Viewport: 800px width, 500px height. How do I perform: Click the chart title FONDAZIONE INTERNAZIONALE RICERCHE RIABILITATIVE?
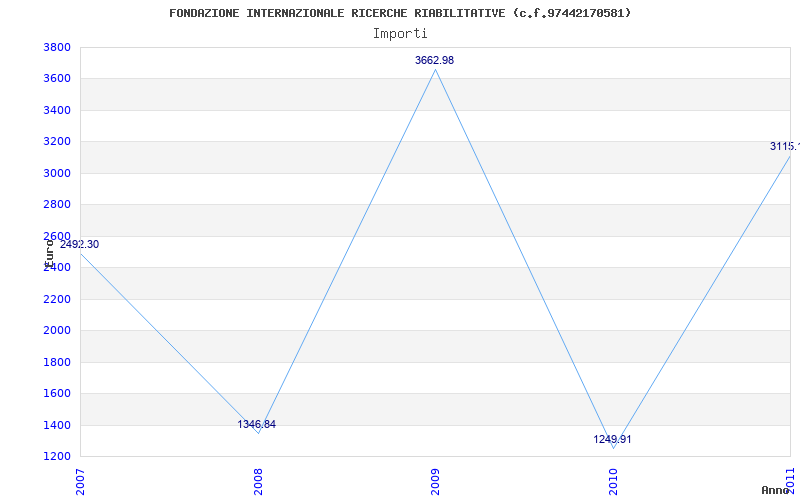click(400, 13)
